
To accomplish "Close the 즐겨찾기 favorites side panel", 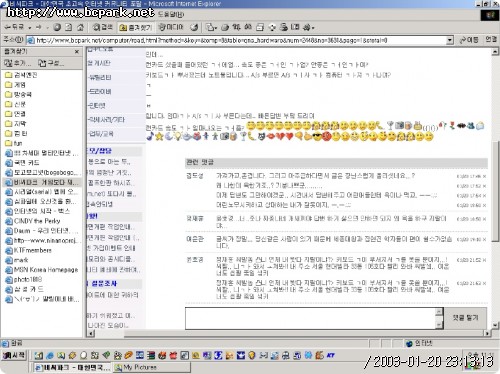I will tap(77, 52).
